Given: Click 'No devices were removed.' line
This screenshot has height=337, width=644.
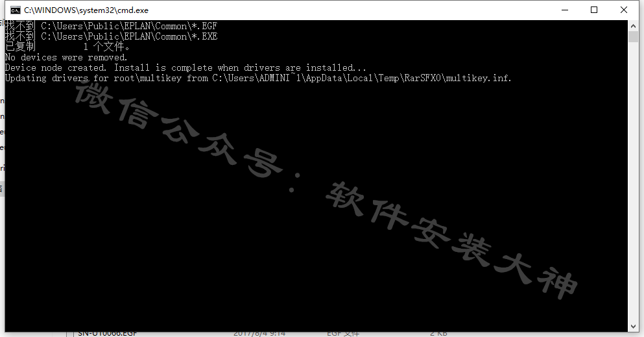Looking at the screenshot, I should 66,57.
